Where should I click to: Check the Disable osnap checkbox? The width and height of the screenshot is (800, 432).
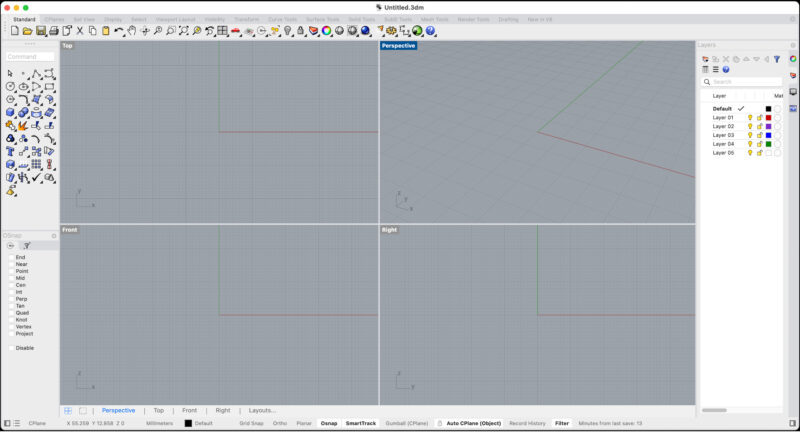[x=12, y=348]
